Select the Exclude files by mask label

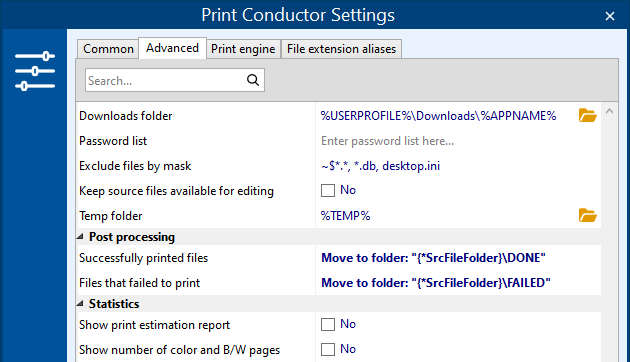(135, 166)
